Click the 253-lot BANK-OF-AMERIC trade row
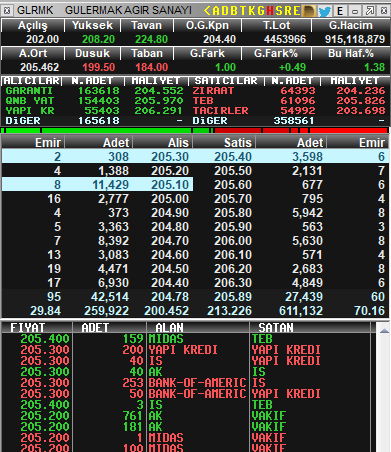Image resolution: width=391 pixels, height=452 pixels. pyautogui.click(x=186, y=383)
